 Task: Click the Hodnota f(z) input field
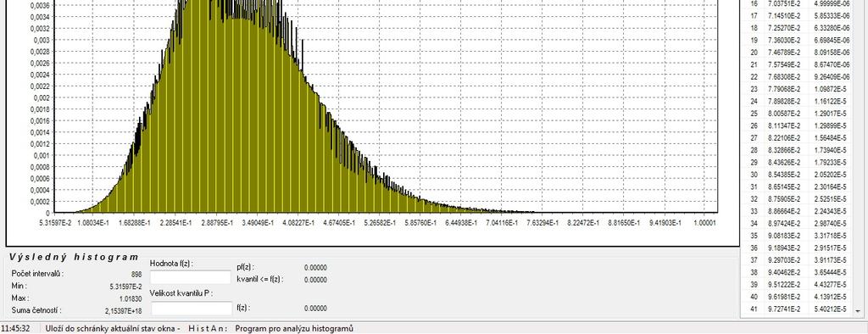191,277
